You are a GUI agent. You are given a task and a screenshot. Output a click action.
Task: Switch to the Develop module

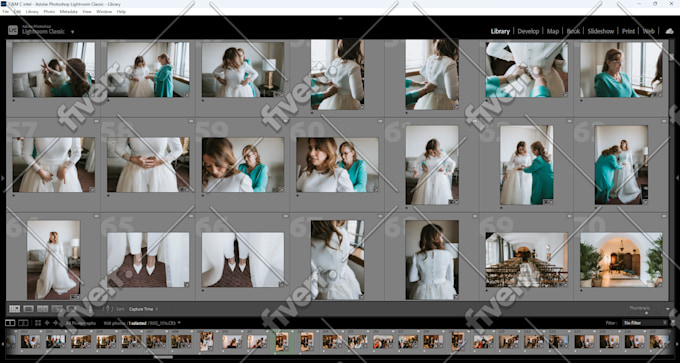click(x=528, y=31)
